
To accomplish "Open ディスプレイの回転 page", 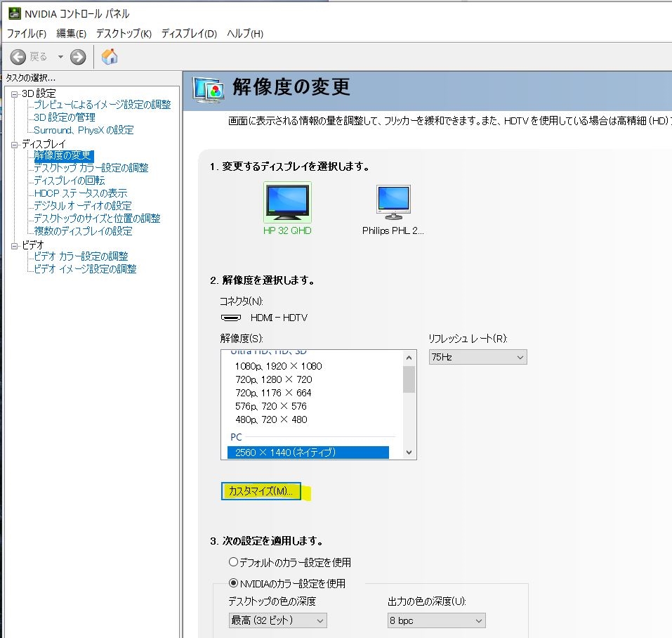I will 69,181.
